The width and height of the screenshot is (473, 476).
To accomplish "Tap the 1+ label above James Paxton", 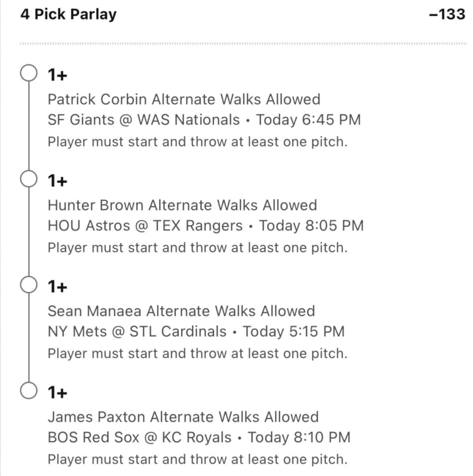I will 57,393.
